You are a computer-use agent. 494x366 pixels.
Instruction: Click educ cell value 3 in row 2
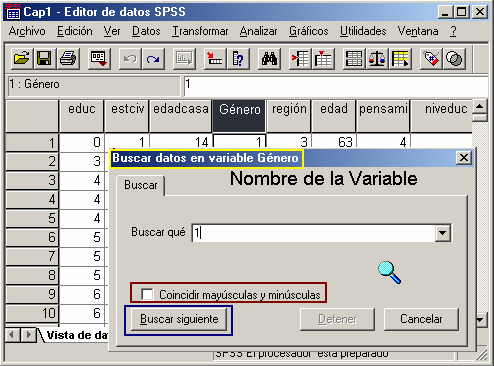82,162
